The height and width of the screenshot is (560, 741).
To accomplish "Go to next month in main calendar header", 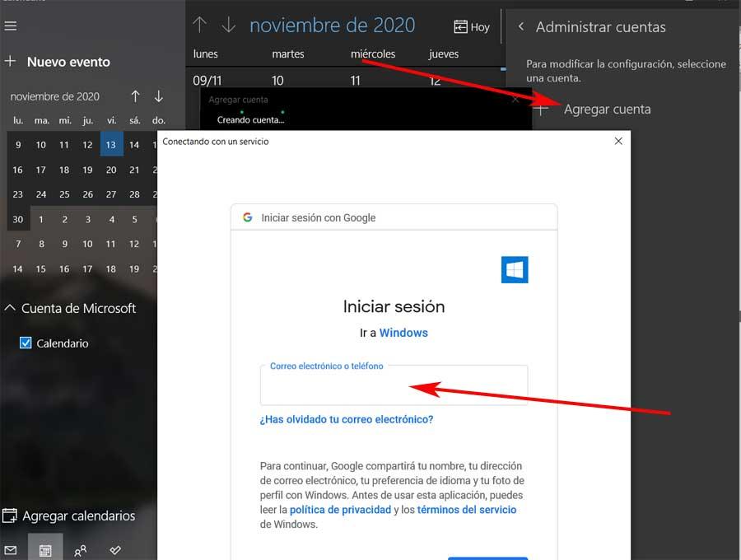I will [x=229, y=25].
